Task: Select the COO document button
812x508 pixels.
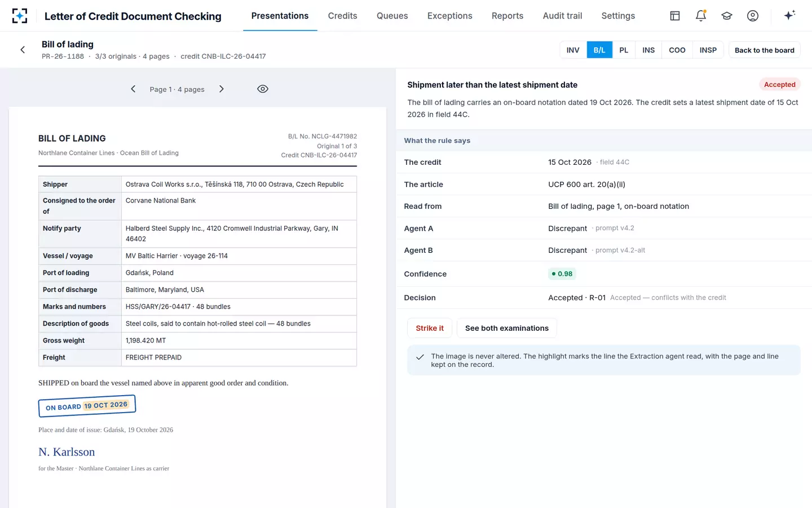Action: pyautogui.click(x=677, y=50)
